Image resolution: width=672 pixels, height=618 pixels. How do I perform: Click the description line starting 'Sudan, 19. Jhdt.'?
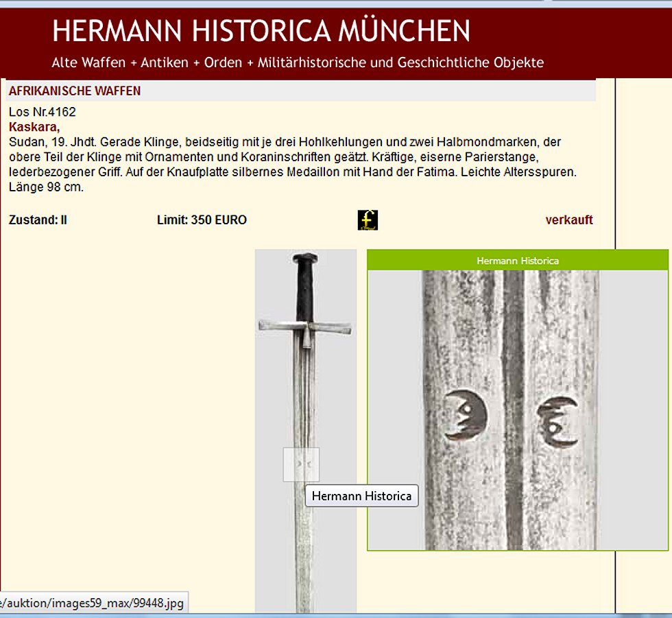285,142
